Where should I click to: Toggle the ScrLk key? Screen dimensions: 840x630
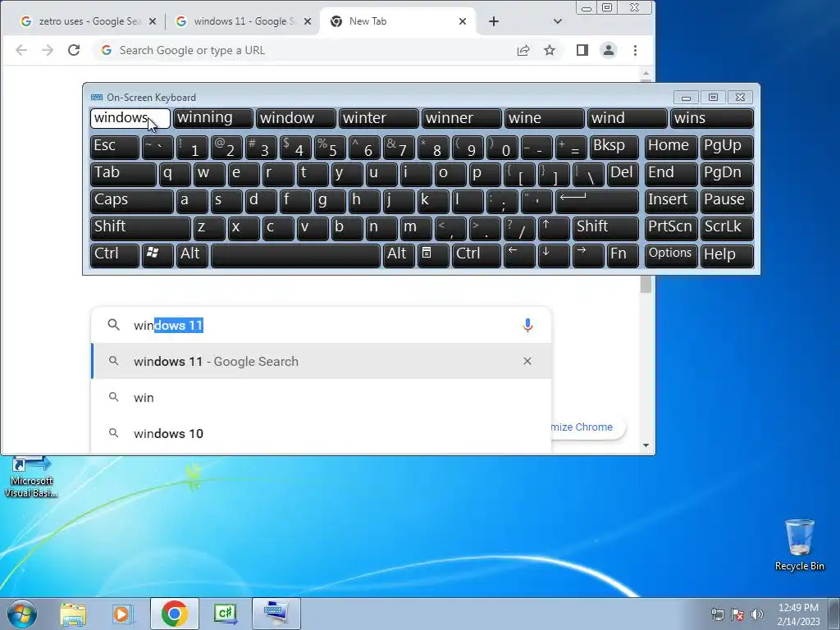(x=727, y=227)
